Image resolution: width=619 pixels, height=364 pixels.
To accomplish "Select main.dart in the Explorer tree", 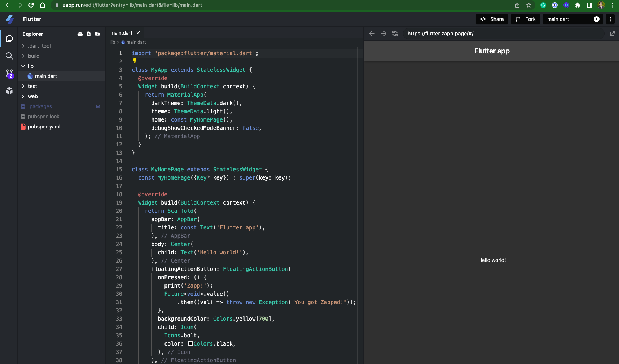I will pyautogui.click(x=61, y=76).
